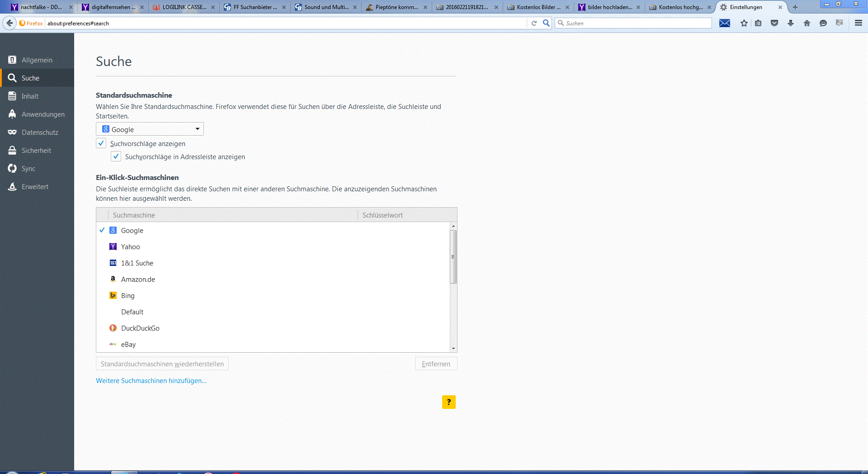Select the Suche settings category
This screenshot has width=868, height=474.
tap(37, 78)
